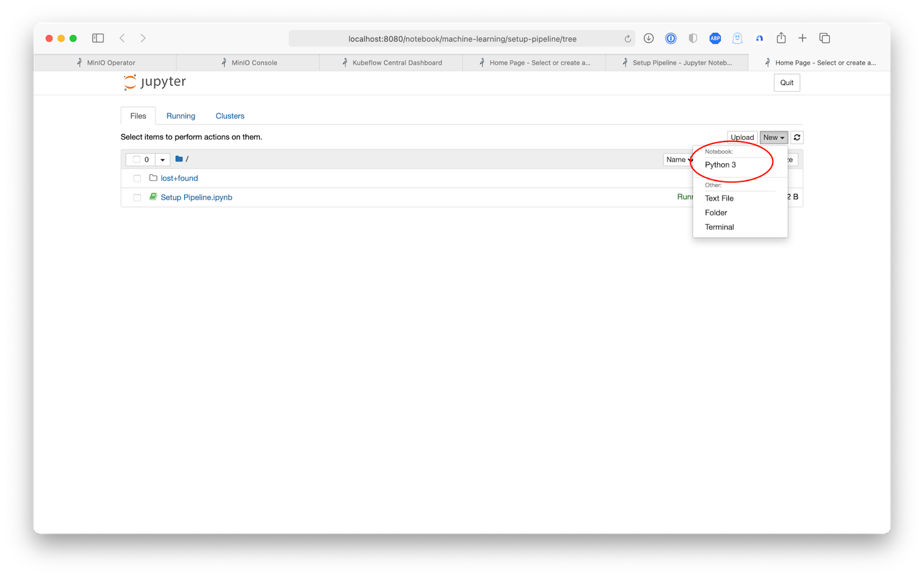
Task: Click the ABP Adblock Plus extension icon
Action: pos(715,38)
